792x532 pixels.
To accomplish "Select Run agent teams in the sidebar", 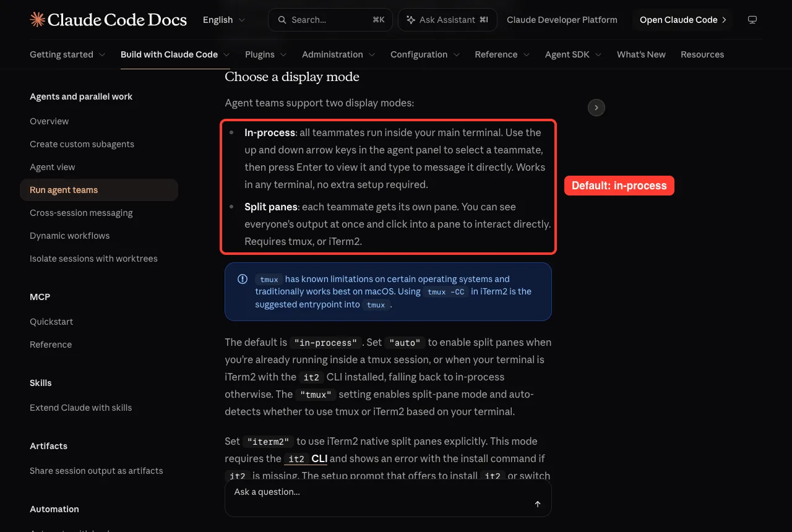I will pos(99,190).
